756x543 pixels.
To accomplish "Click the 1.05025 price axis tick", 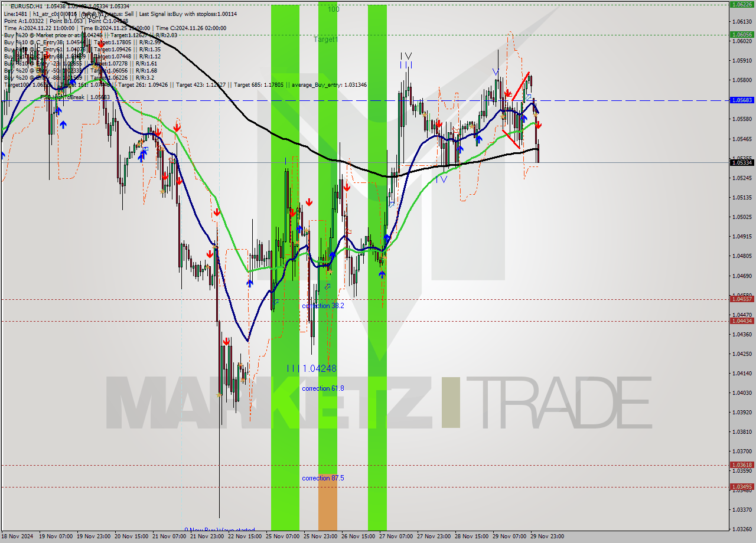I will 742,217.
